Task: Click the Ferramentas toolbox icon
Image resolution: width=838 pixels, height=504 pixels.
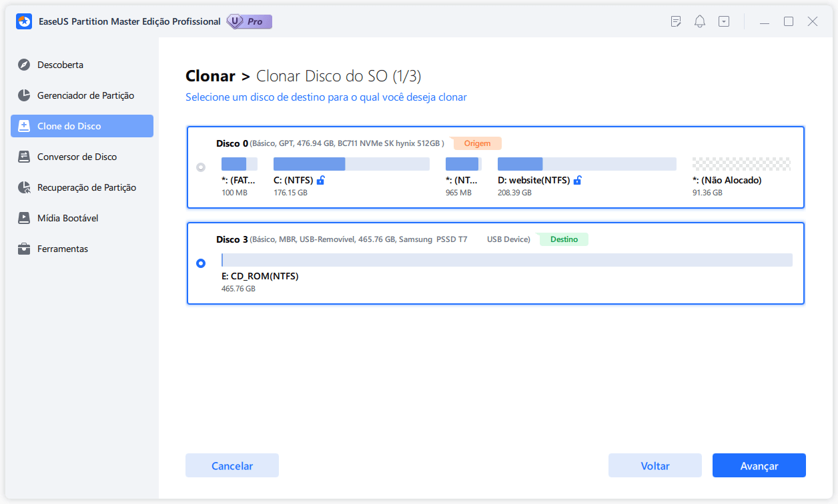Action: (x=24, y=249)
